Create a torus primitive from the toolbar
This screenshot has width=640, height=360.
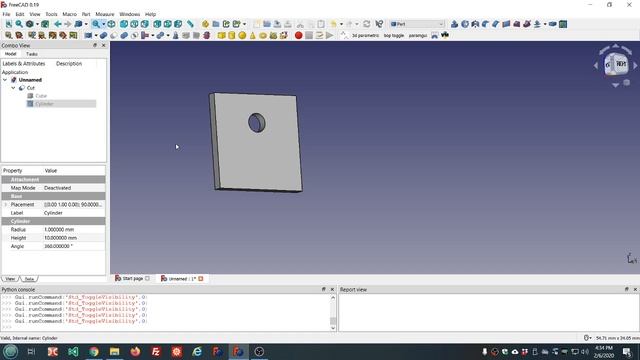point(263,36)
